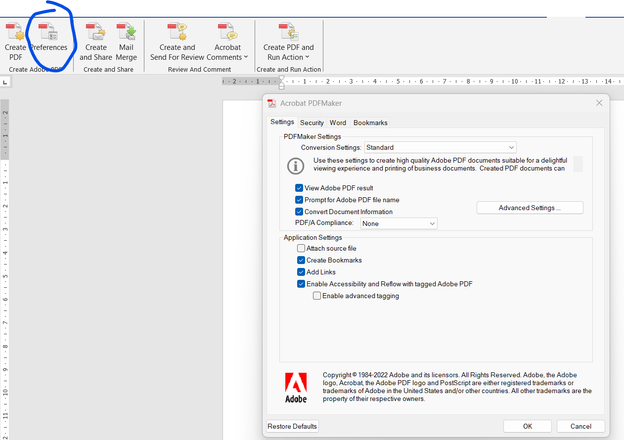The width and height of the screenshot is (624, 440).
Task: Open the Acrobat Comments ribbon button
Action: point(227,42)
